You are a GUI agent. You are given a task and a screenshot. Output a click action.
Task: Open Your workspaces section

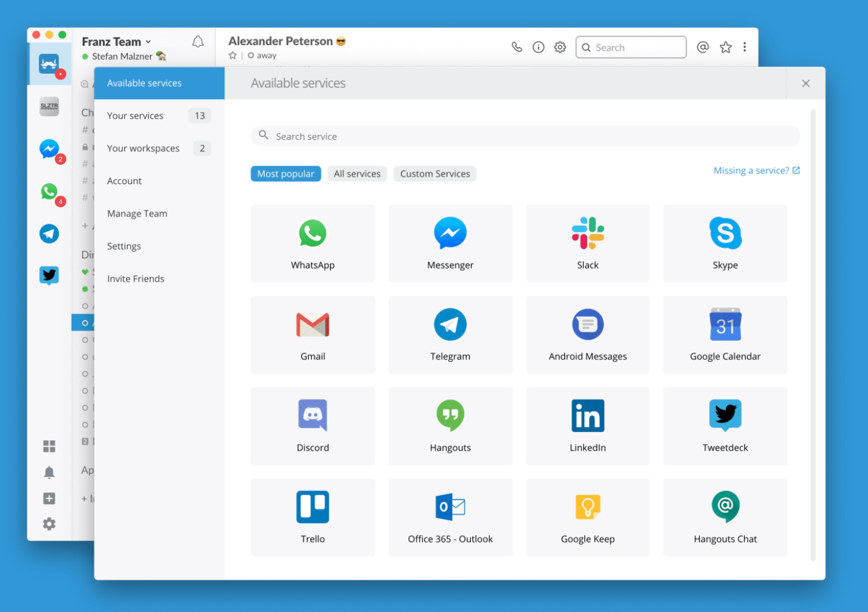click(x=160, y=148)
